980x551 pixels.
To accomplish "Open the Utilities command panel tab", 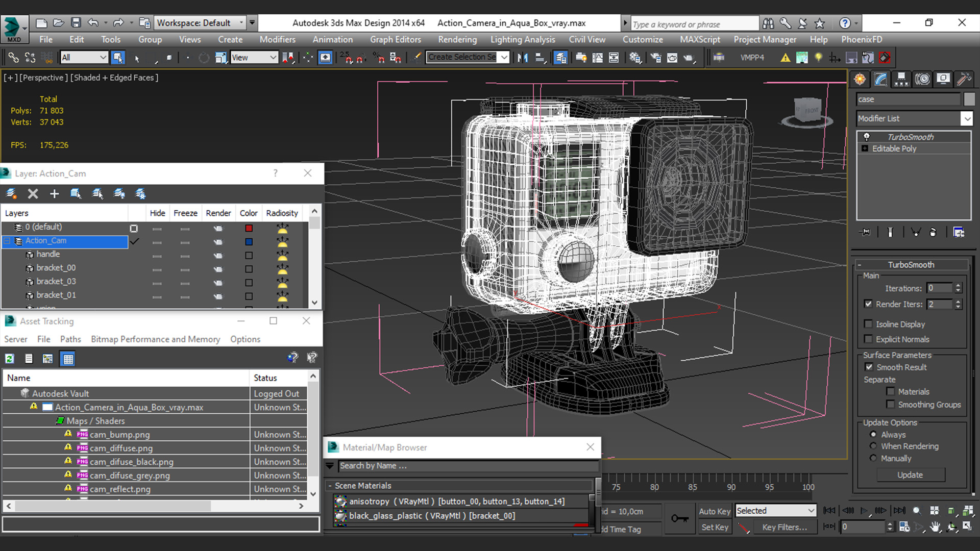I will pyautogui.click(x=964, y=79).
